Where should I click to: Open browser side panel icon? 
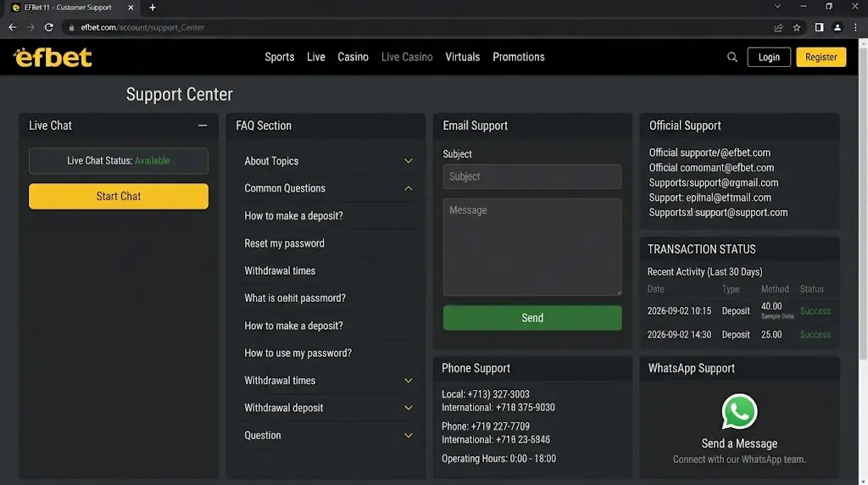point(819,27)
